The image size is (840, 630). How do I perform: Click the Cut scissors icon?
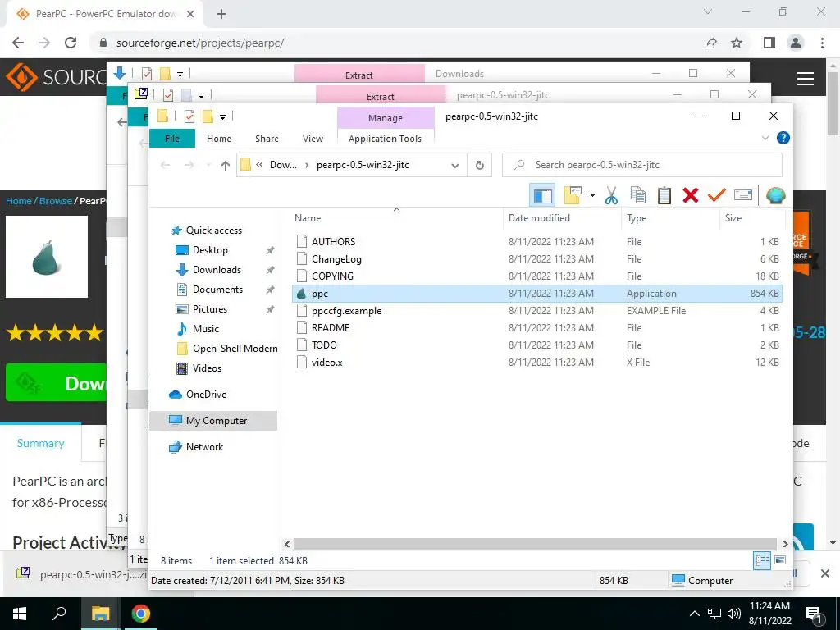click(x=610, y=195)
